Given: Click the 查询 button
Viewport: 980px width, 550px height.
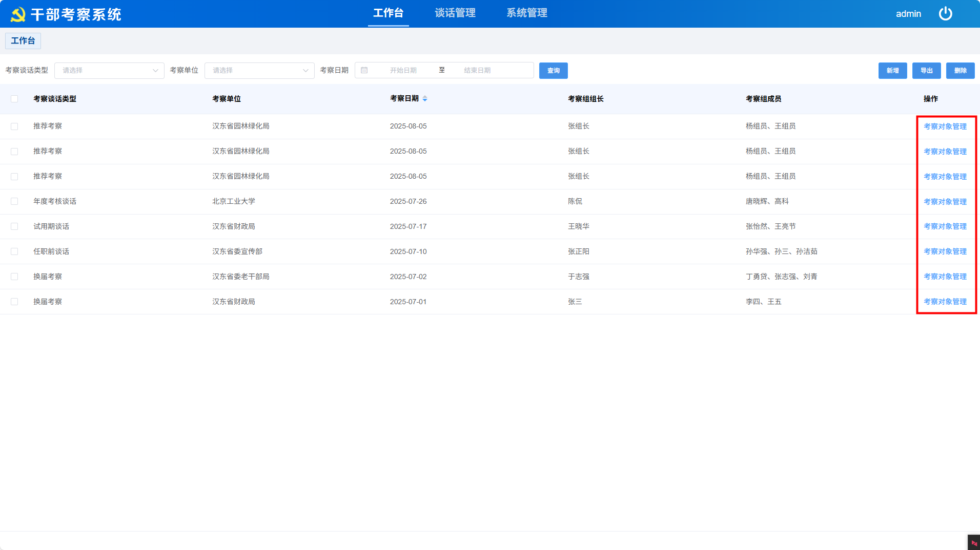Looking at the screenshot, I should click(x=554, y=70).
